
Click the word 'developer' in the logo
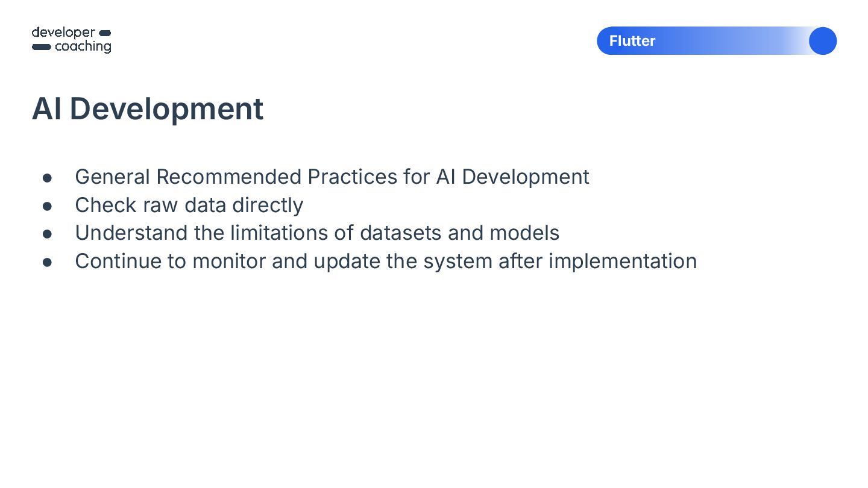(x=63, y=33)
